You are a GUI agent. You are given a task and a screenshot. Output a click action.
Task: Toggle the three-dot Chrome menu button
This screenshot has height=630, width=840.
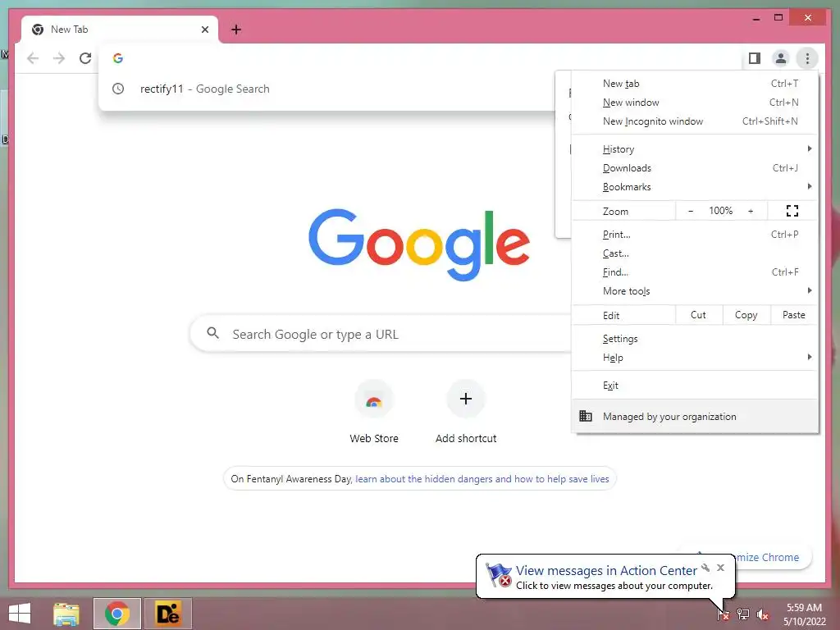click(x=807, y=58)
